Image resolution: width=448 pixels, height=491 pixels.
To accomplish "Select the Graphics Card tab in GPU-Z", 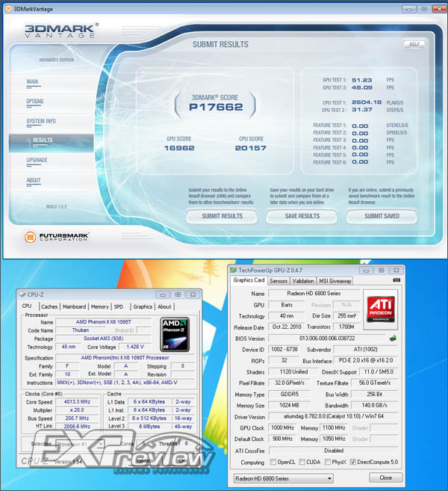I will 249,280.
